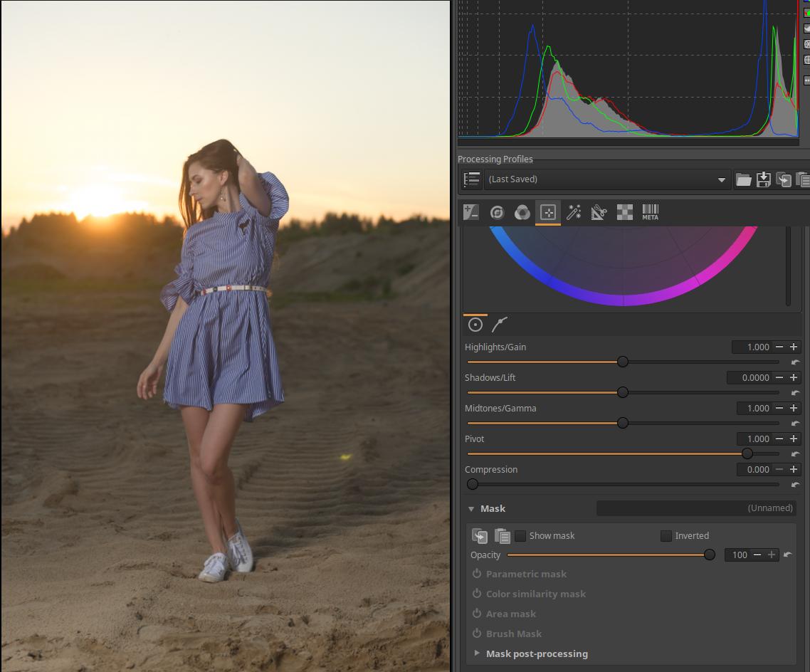Enable the Show mask checkbox
Viewport: 810px width, 672px height.
click(x=520, y=536)
